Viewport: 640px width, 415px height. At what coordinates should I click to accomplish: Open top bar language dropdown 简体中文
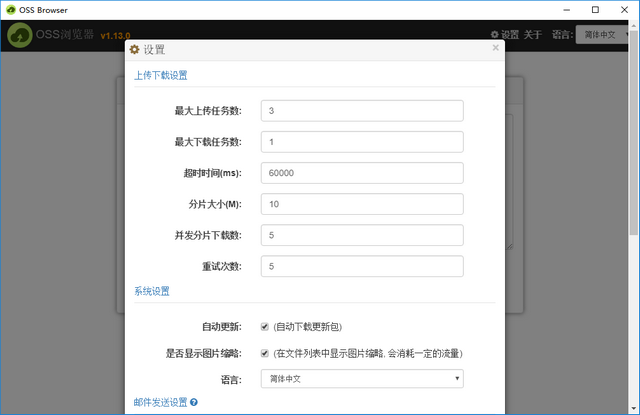coord(603,35)
